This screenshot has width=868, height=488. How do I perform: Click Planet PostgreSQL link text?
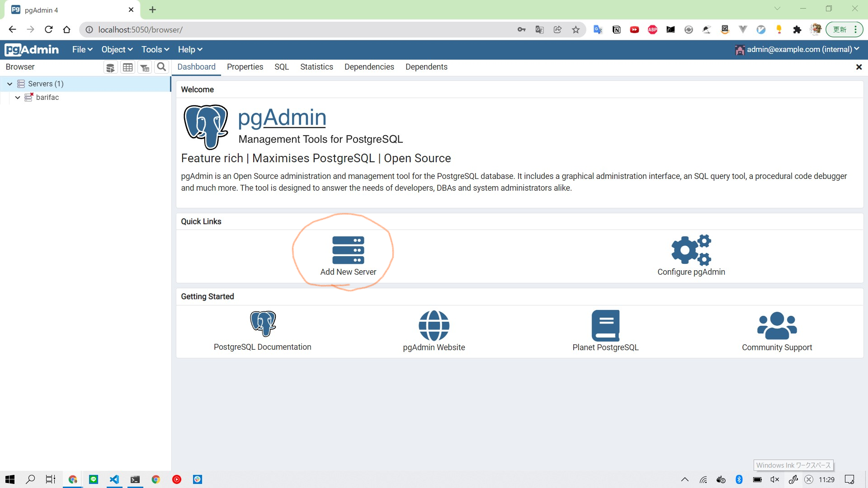pos(605,347)
